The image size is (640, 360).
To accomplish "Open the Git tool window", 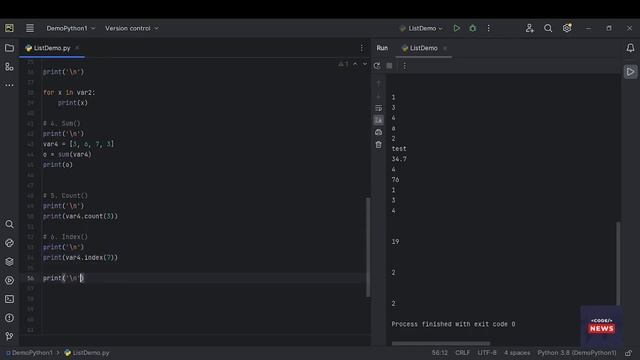I will [9, 336].
